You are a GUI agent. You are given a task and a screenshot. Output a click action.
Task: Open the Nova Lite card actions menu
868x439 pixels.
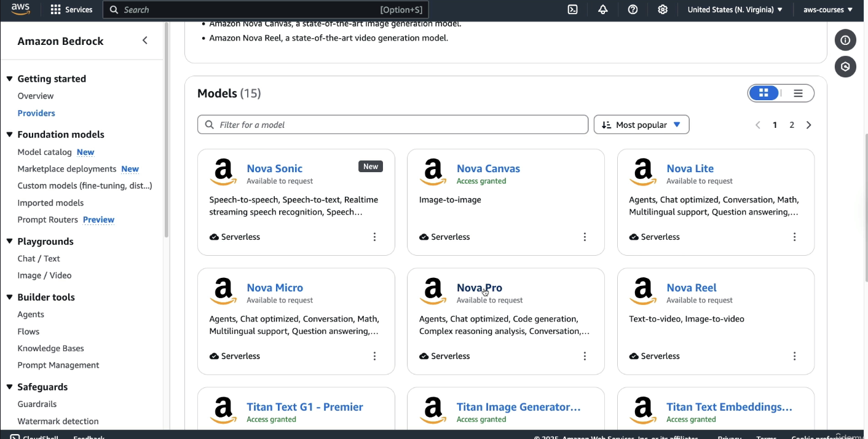coord(794,237)
